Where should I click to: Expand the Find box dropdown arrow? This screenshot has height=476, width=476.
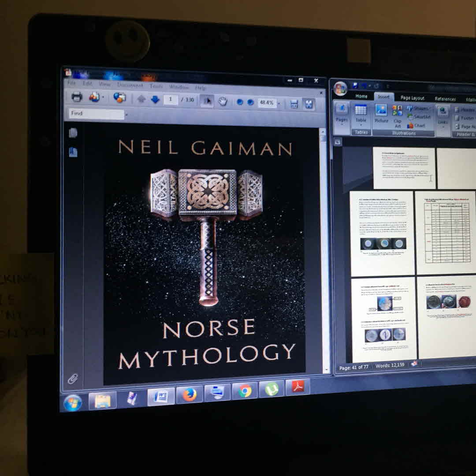tap(126, 115)
